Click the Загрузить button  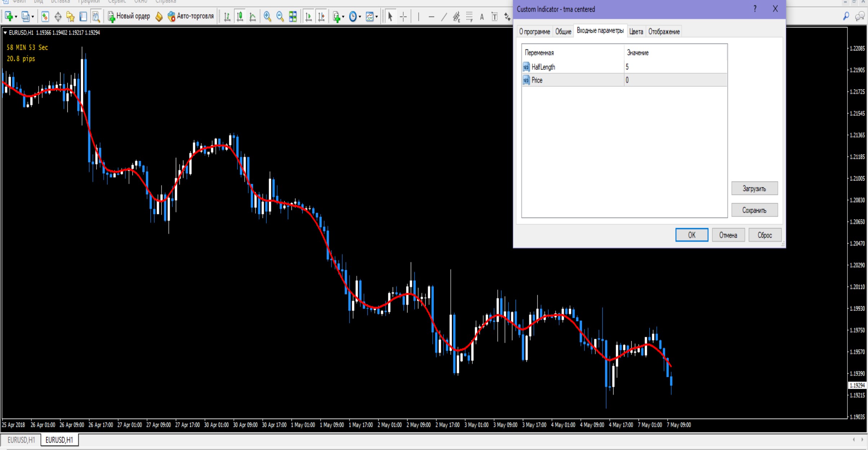(754, 188)
